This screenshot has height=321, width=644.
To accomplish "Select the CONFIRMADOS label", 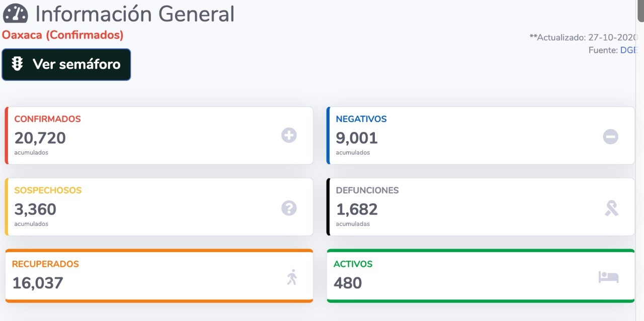I will click(47, 119).
